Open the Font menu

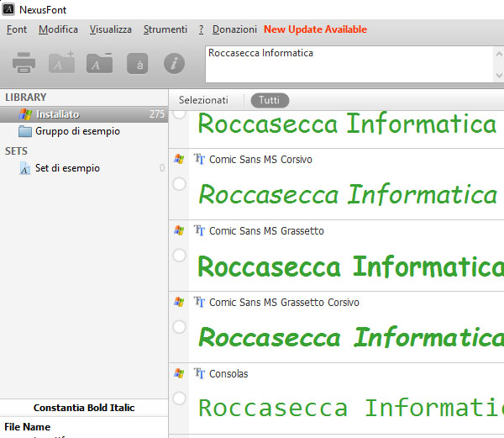coord(17,29)
